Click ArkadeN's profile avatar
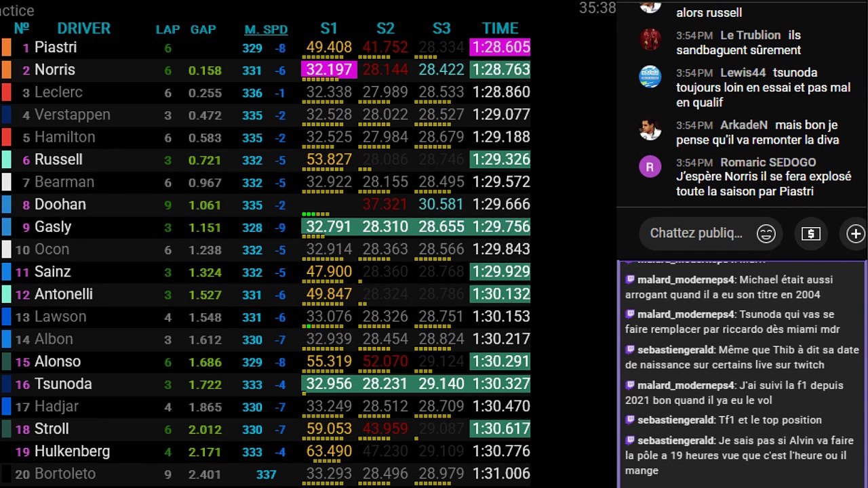 tap(650, 129)
